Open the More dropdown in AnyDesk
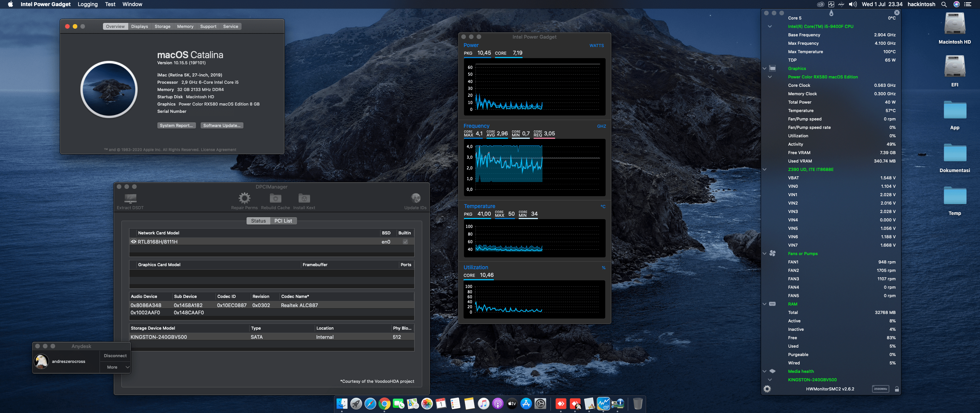Screen dimensions: 980x413 [x=115, y=367]
